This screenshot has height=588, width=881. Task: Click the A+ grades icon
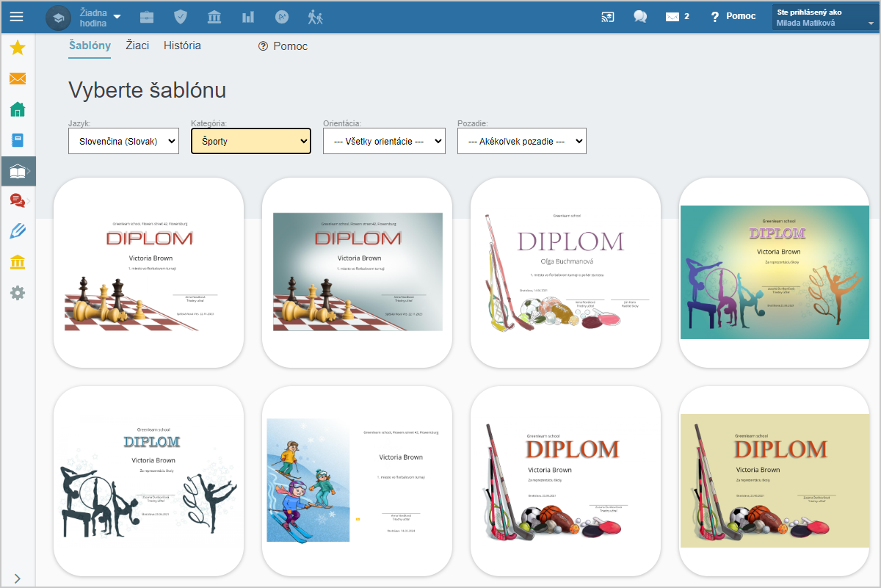(282, 17)
